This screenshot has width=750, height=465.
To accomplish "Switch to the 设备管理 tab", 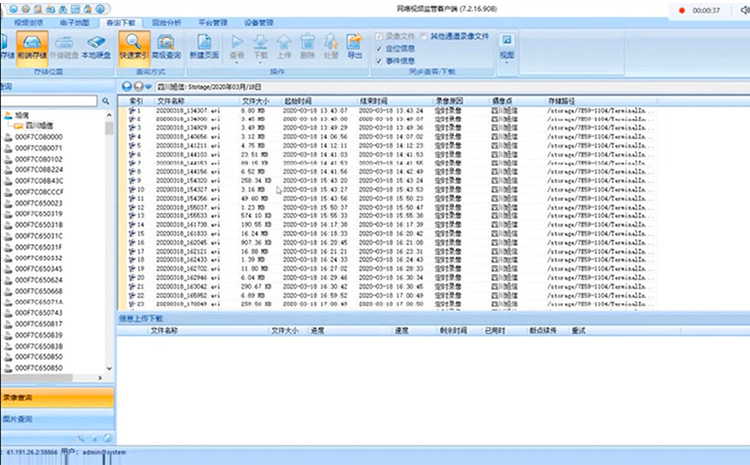I will coord(259,21).
